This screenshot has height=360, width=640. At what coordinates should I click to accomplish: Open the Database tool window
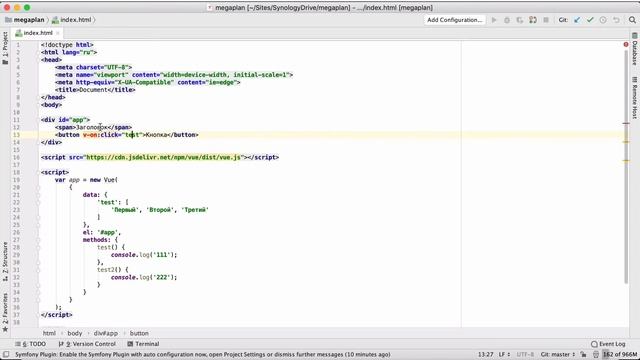pos(635,49)
